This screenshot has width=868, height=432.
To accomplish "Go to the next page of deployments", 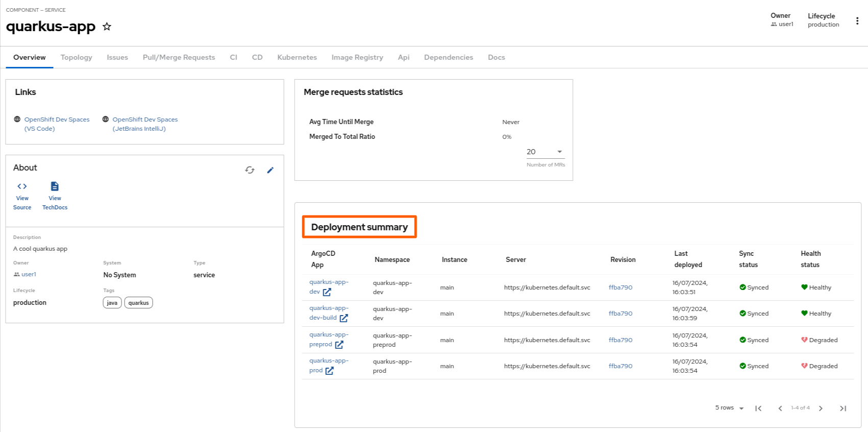I will coord(821,408).
